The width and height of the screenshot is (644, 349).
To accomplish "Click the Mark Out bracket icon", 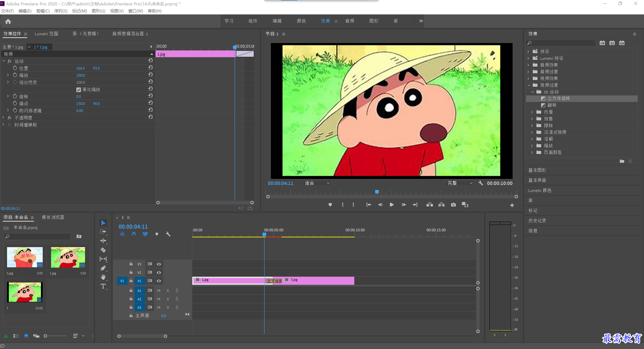I will coord(353,204).
